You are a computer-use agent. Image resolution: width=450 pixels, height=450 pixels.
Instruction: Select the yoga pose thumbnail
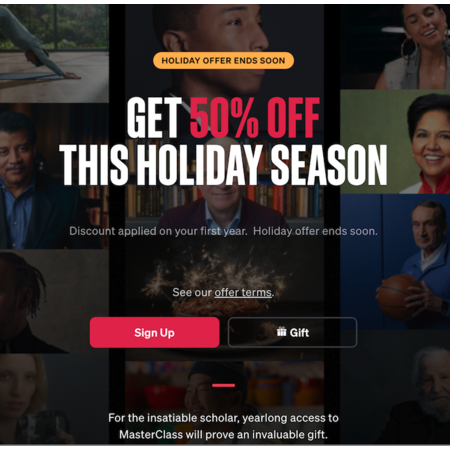click(x=54, y=53)
